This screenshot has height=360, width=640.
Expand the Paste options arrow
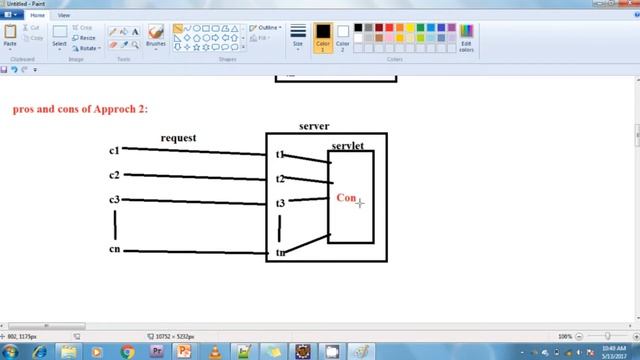10,49
